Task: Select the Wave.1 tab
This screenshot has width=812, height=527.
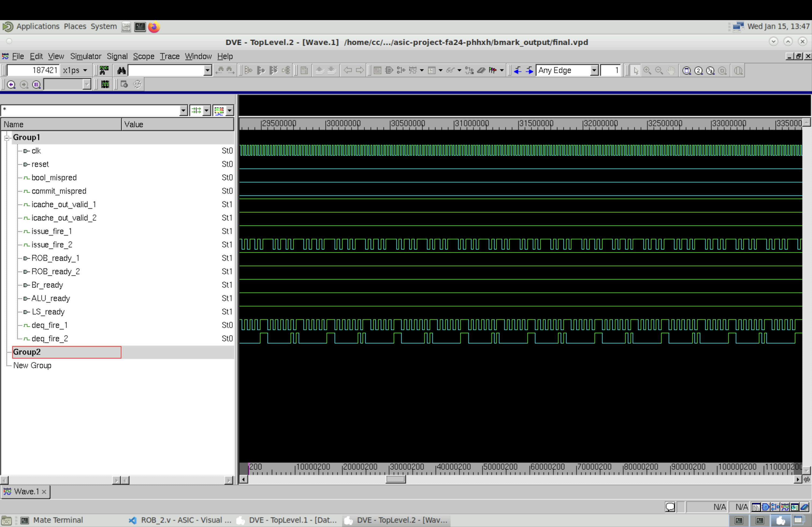Action: [26, 492]
